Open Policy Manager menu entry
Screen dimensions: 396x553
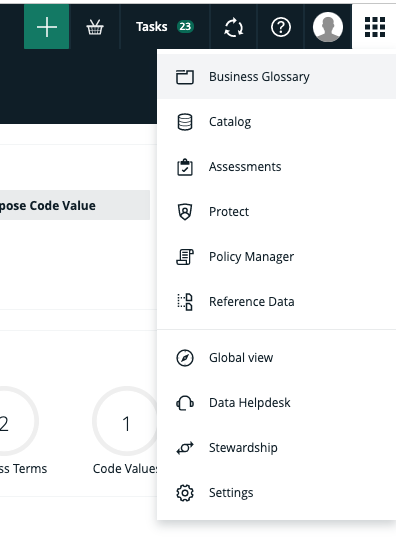276,256
